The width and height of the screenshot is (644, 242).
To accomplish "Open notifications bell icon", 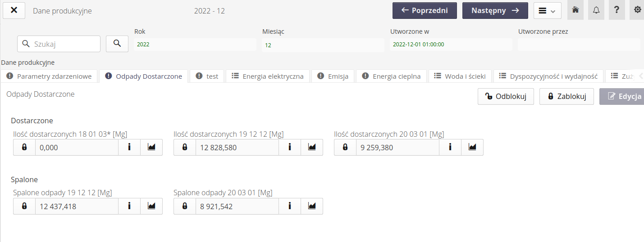I will tap(596, 10).
